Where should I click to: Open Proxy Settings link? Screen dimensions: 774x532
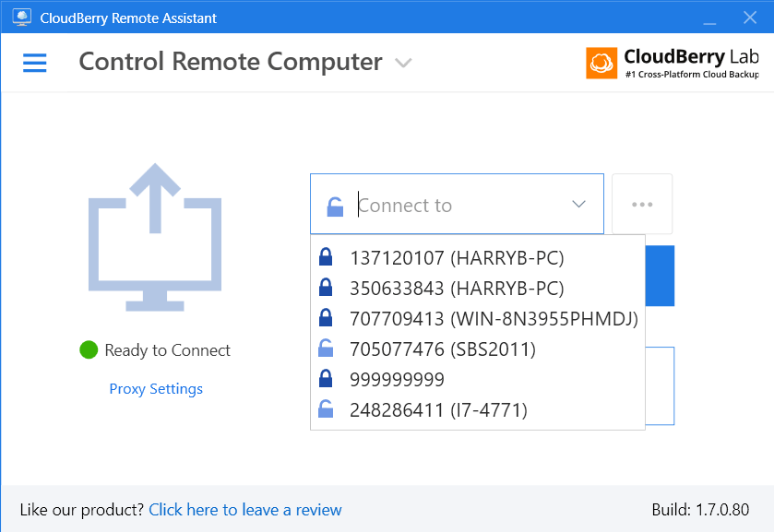[156, 389]
